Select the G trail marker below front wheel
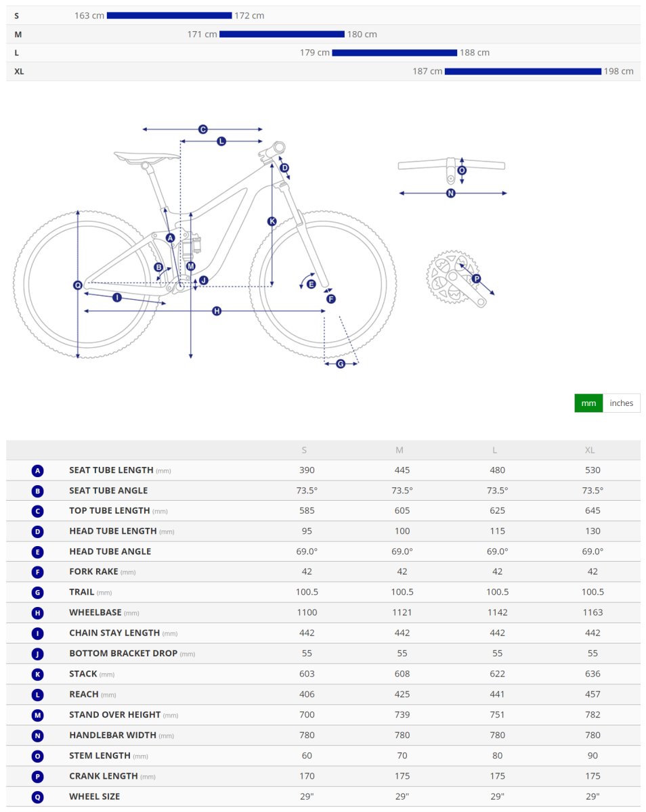This screenshot has height=812, width=646. (341, 364)
